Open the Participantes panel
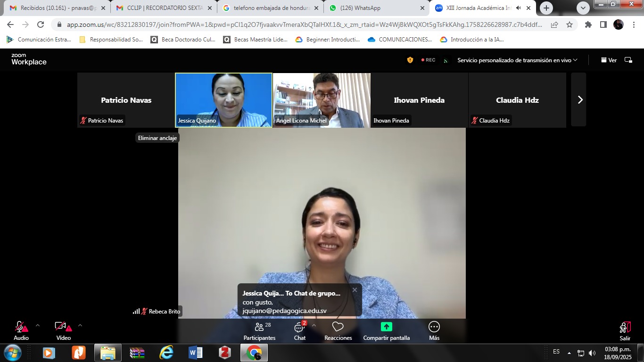 [259, 331]
